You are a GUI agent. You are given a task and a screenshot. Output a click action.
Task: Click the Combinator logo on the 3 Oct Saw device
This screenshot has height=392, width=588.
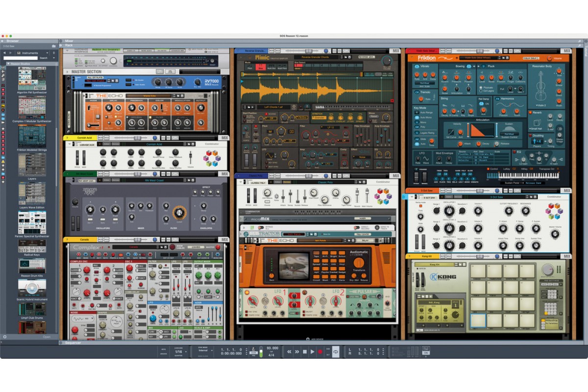pyautogui.click(x=554, y=211)
